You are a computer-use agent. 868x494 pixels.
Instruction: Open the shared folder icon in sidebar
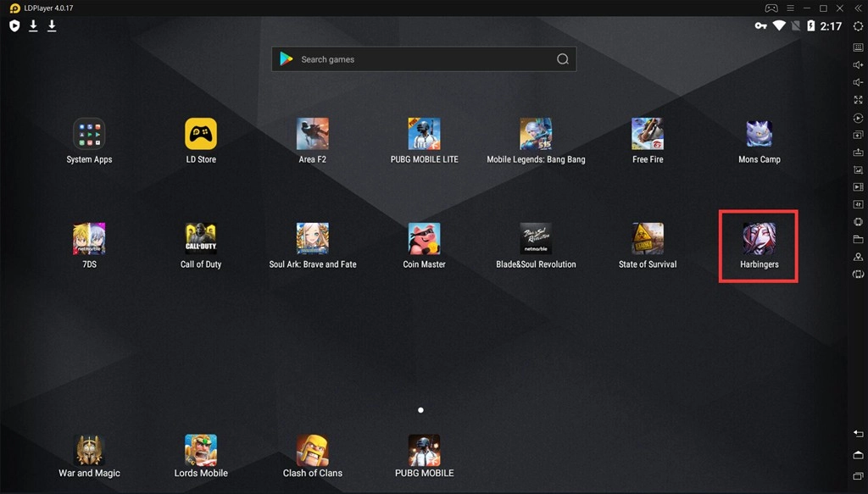tap(858, 239)
